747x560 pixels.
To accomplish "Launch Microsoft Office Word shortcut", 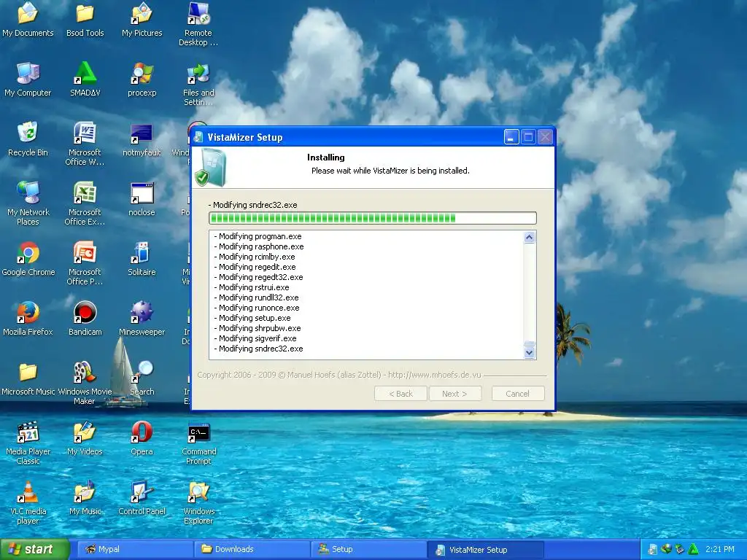I will click(85, 144).
